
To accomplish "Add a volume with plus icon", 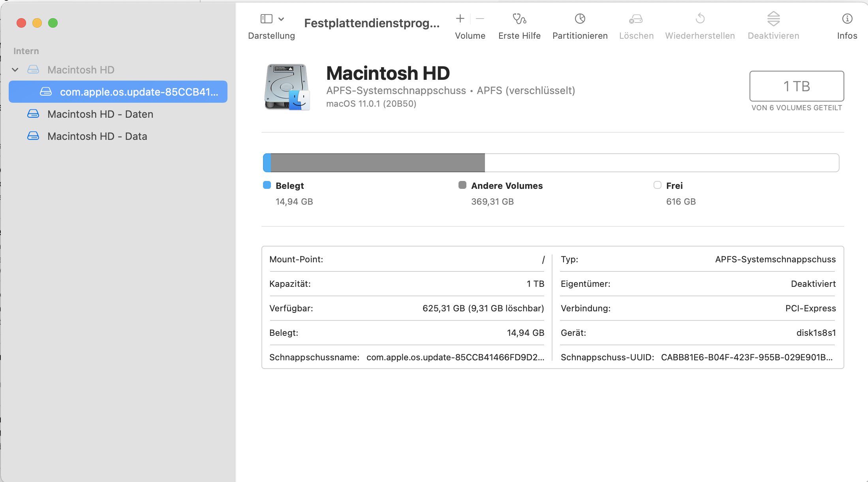I will click(x=460, y=19).
